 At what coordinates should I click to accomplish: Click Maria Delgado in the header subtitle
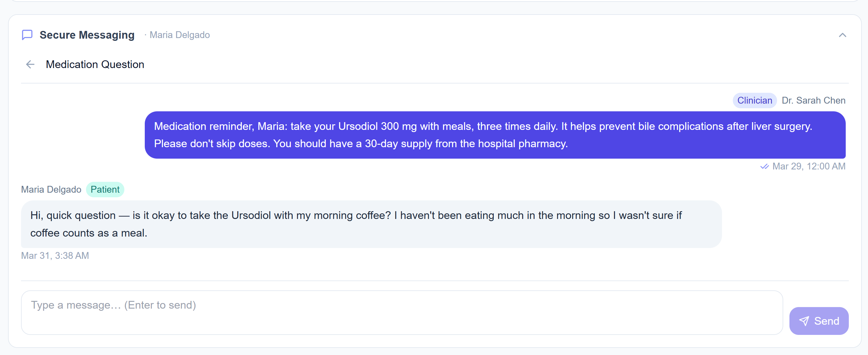tap(180, 35)
